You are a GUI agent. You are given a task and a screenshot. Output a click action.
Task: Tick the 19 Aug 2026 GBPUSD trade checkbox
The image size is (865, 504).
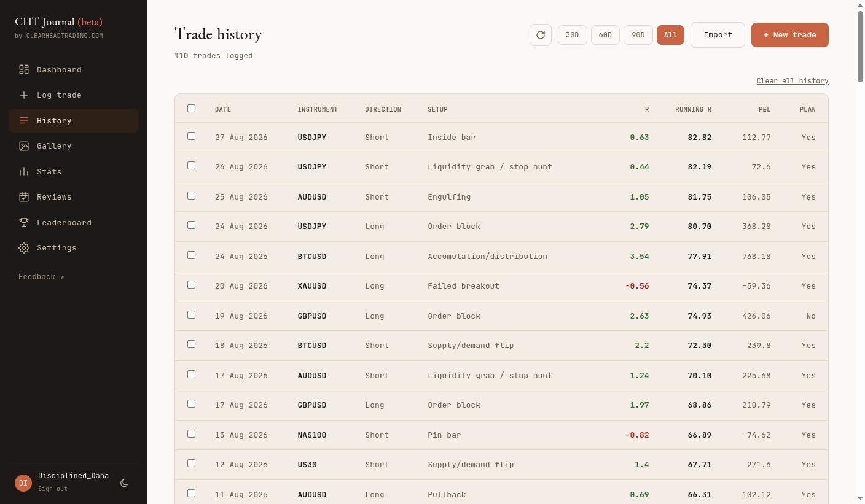click(x=191, y=314)
